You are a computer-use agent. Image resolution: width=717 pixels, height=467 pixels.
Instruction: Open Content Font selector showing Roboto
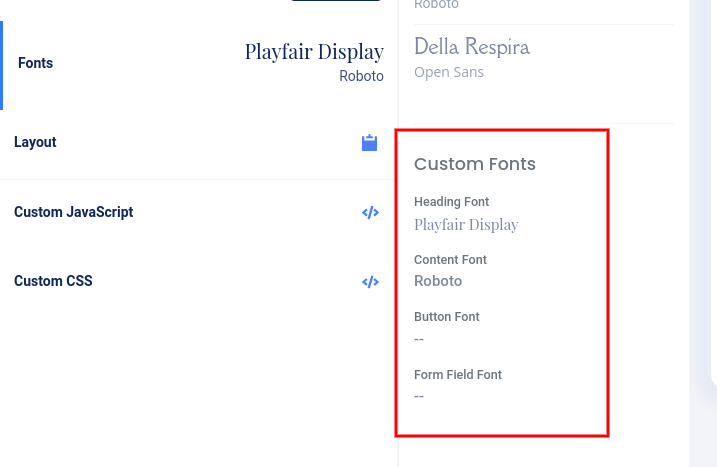438,281
